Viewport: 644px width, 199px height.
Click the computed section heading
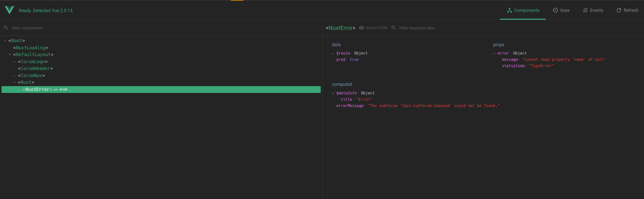coord(342,84)
